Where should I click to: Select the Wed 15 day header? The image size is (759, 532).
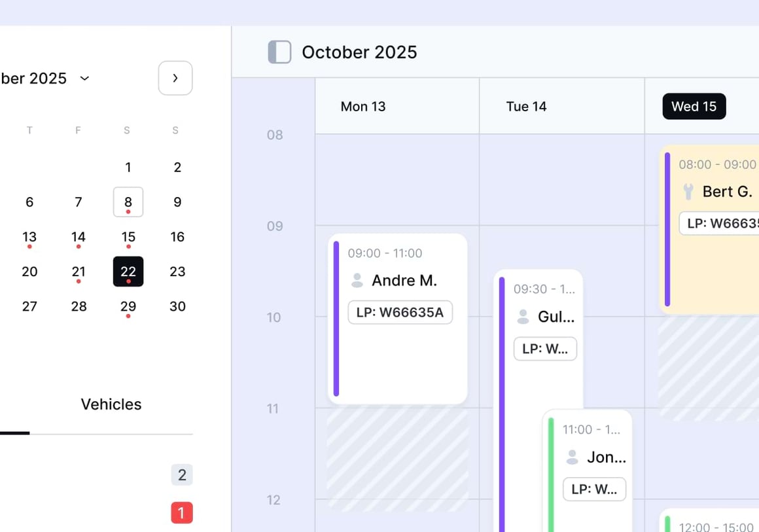pos(694,107)
